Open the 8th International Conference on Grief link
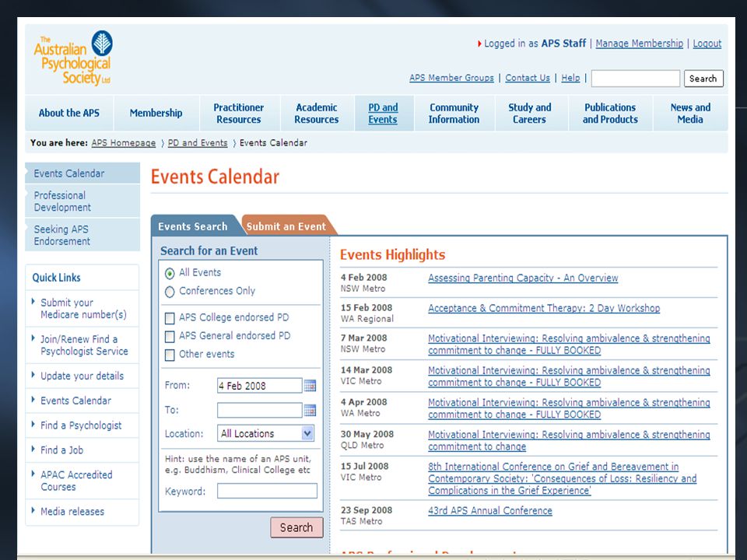This screenshot has height=560, width=747. (562, 478)
